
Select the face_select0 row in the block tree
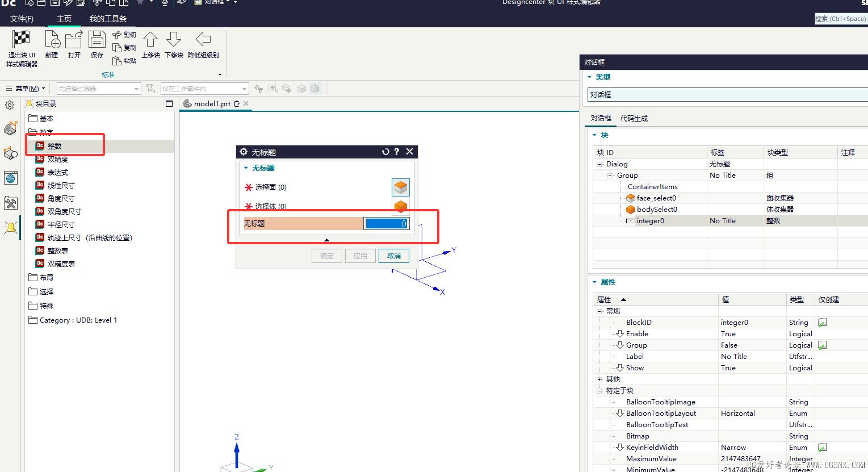pos(656,198)
